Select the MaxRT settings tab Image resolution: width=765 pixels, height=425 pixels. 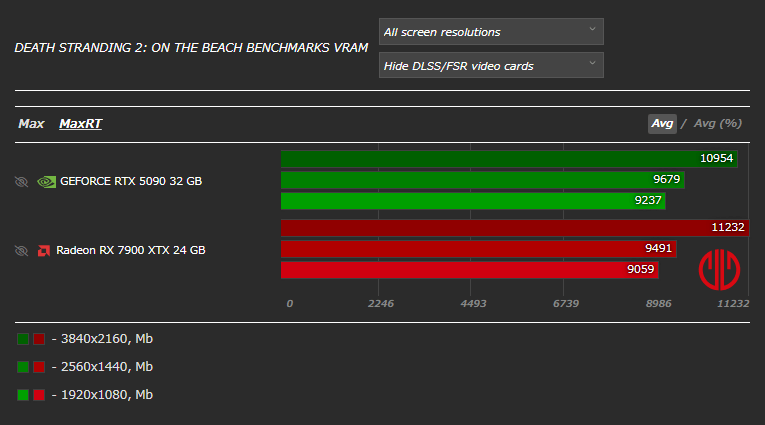click(80, 124)
